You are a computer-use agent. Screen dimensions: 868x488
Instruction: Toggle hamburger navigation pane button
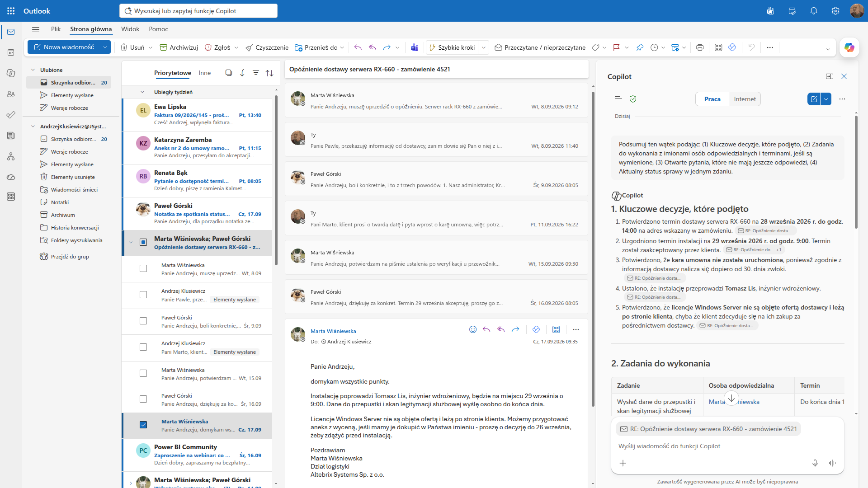[x=36, y=29]
